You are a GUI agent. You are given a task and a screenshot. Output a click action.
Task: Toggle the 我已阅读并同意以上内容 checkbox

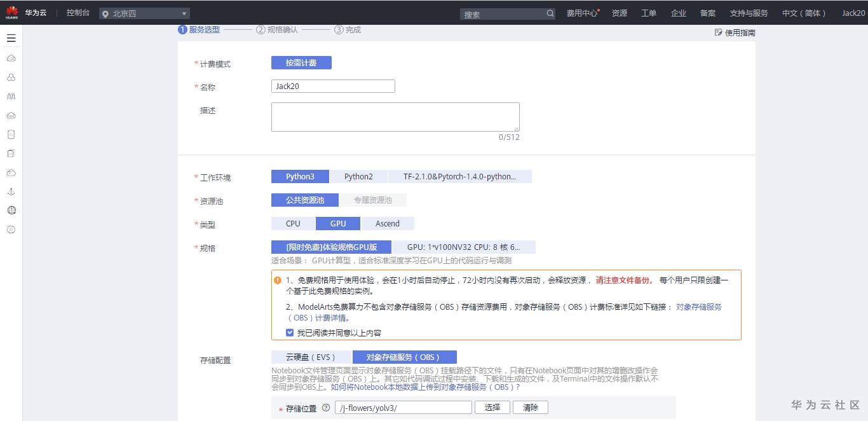[x=290, y=333]
